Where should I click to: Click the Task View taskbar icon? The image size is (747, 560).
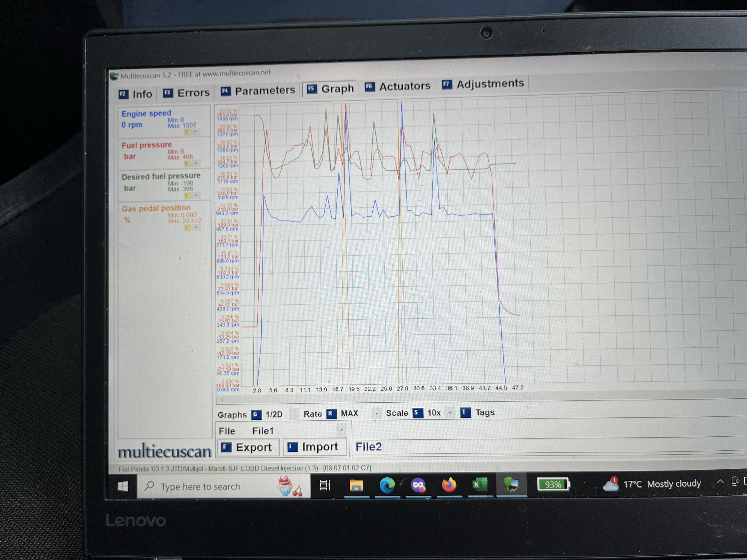click(x=325, y=486)
